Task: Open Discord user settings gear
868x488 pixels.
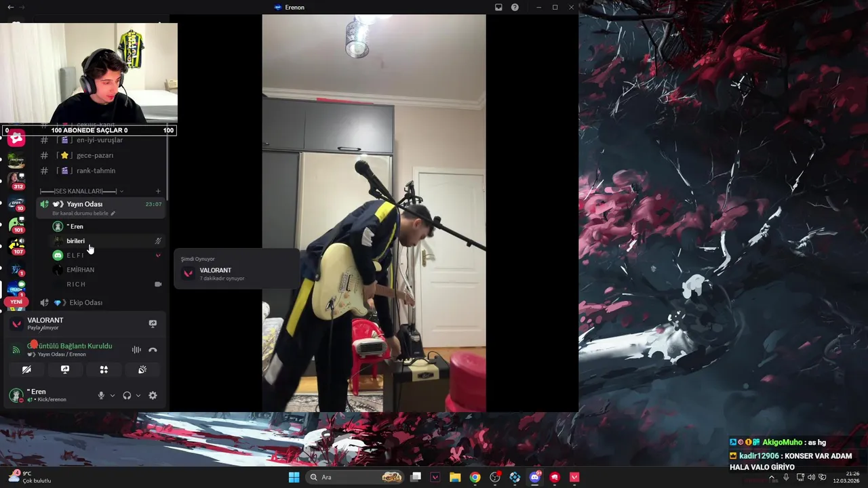Action: pyautogui.click(x=153, y=395)
